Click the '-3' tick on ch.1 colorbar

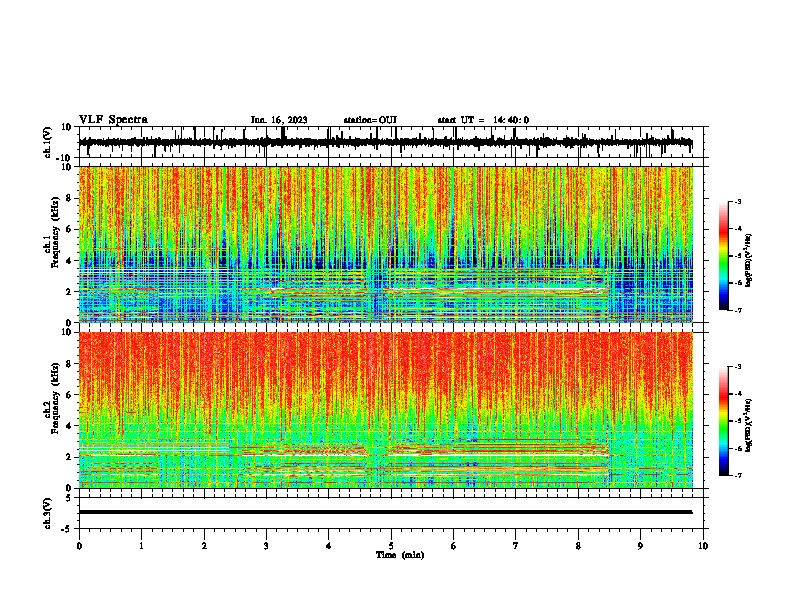[737, 201]
